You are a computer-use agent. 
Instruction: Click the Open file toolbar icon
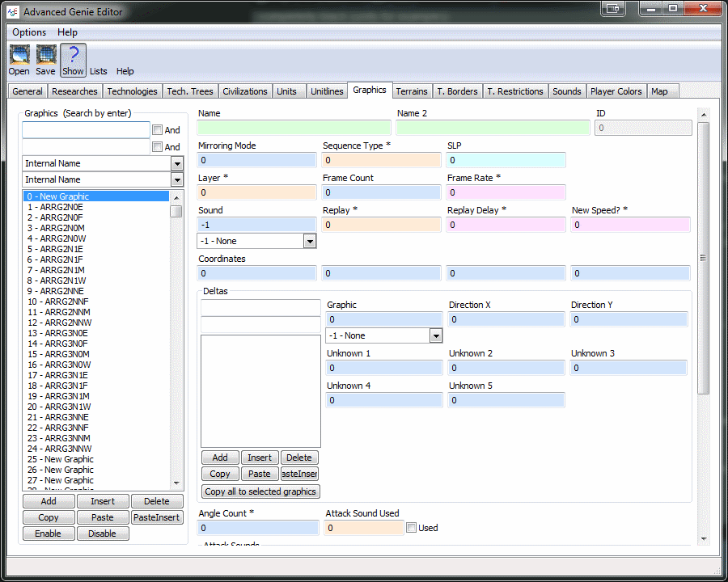[19, 59]
